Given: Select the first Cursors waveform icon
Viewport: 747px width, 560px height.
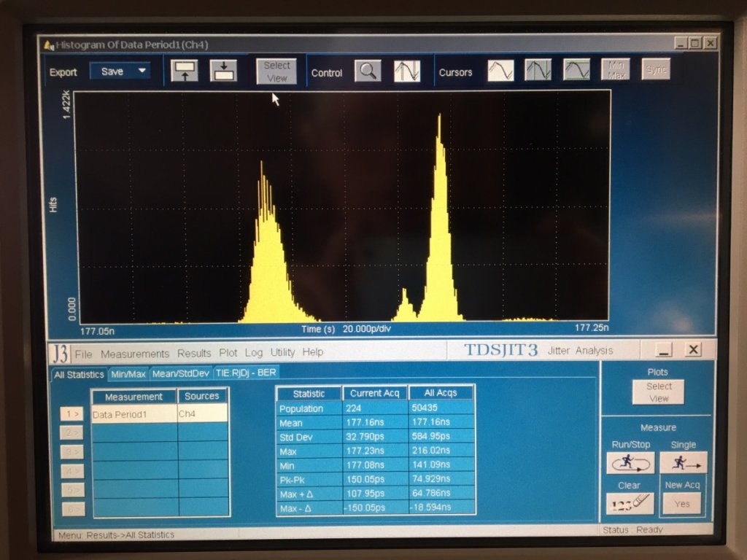Looking at the screenshot, I should [500, 71].
